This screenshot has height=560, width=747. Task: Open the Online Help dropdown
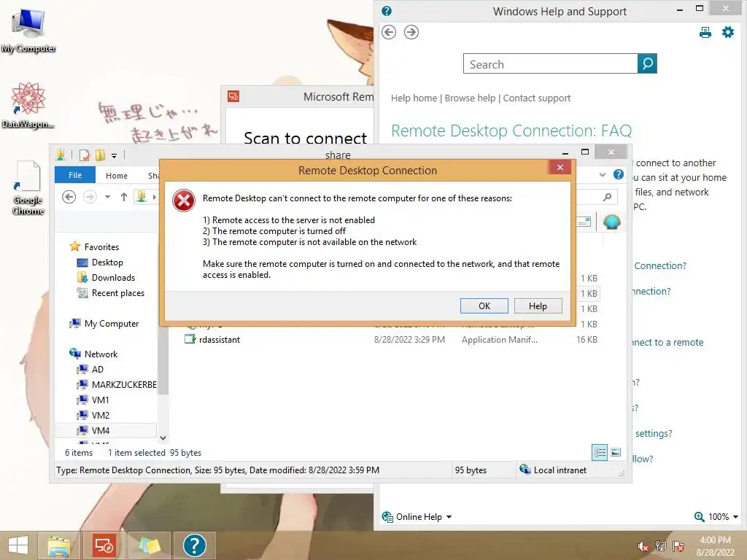(417, 517)
